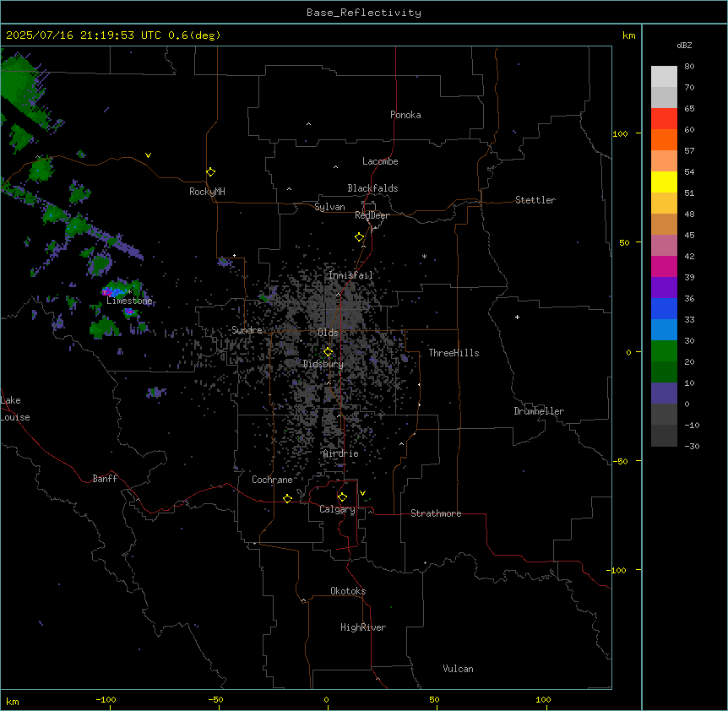Click the yellow V marker northwest of RockyMH
728x711 pixels.
point(148,155)
